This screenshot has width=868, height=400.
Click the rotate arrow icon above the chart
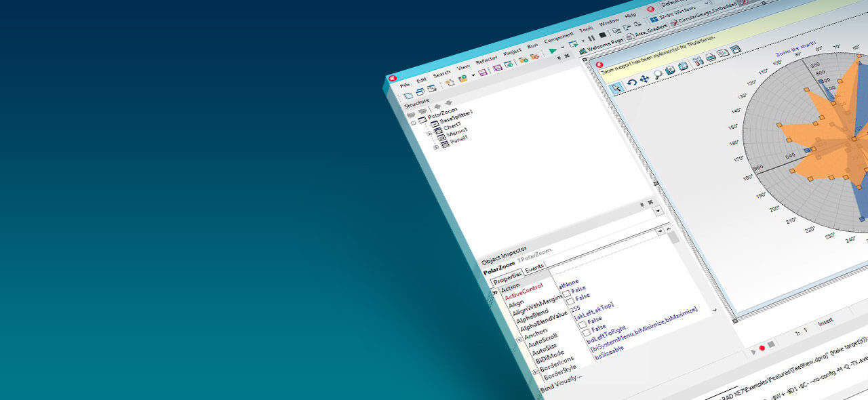pos(631,83)
